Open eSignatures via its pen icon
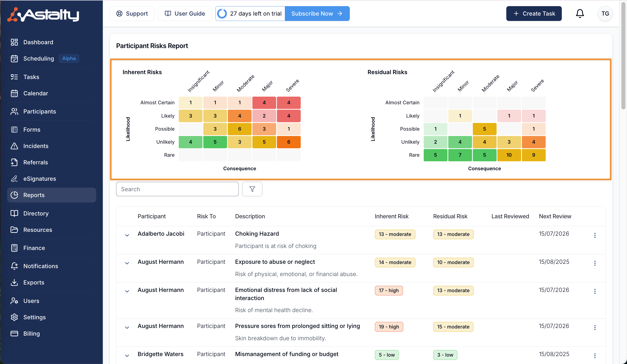Image resolution: width=627 pixels, height=364 pixels. 14,179
